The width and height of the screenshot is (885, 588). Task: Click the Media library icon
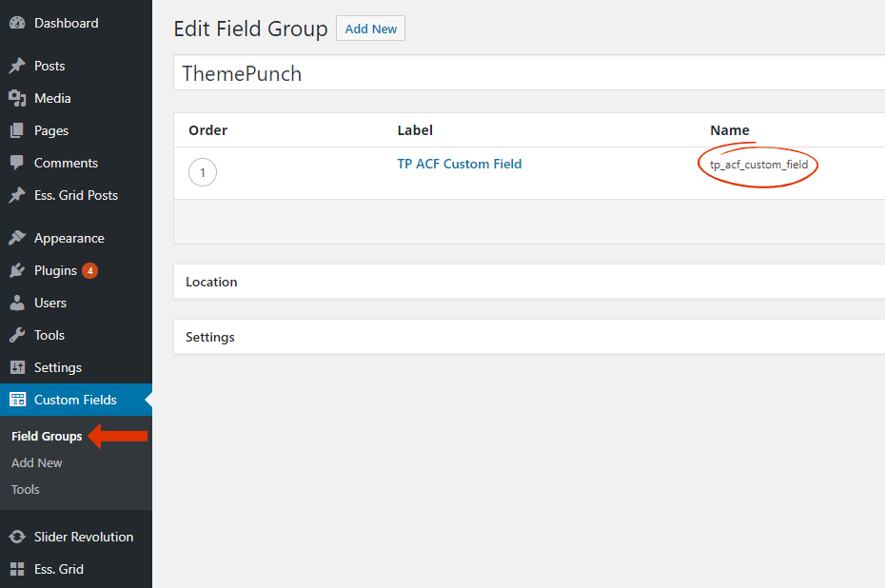tap(17, 98)
